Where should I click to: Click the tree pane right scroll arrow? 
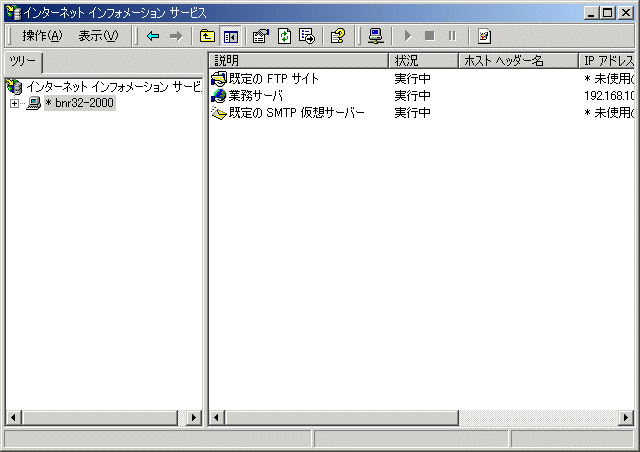(x=194, y=418)
